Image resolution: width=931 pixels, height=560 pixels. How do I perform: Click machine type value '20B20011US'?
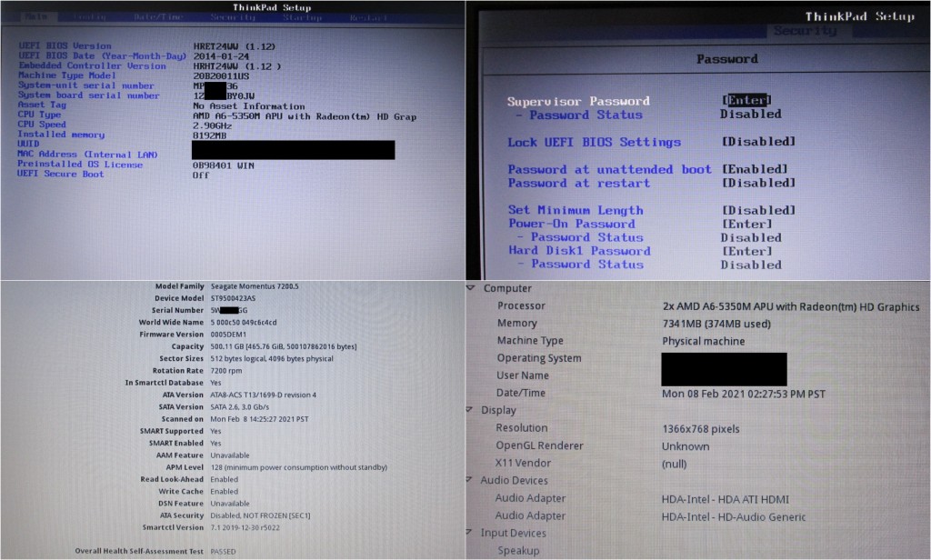click(221, 76)
